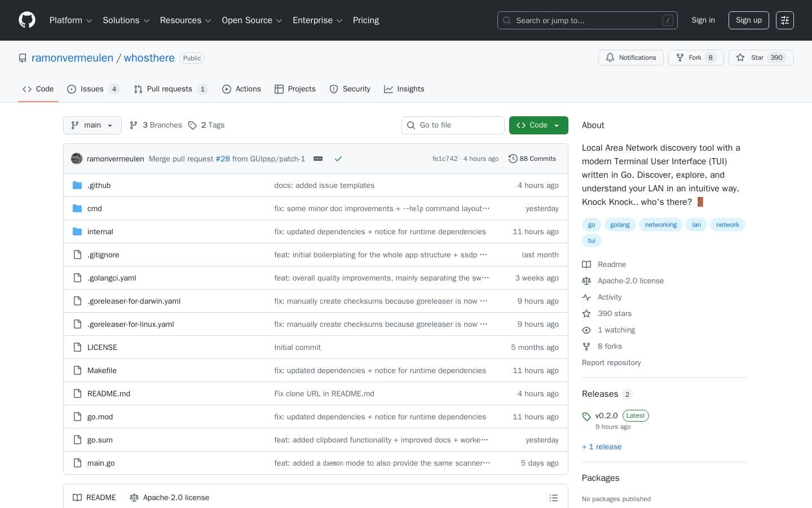Open the Insights tab
The width and height of the screenshot is (812, 508).
tap(404, 89)
